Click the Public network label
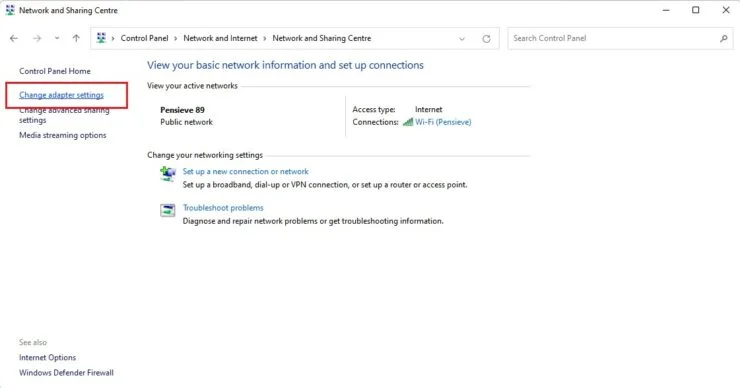 (186, 122)
